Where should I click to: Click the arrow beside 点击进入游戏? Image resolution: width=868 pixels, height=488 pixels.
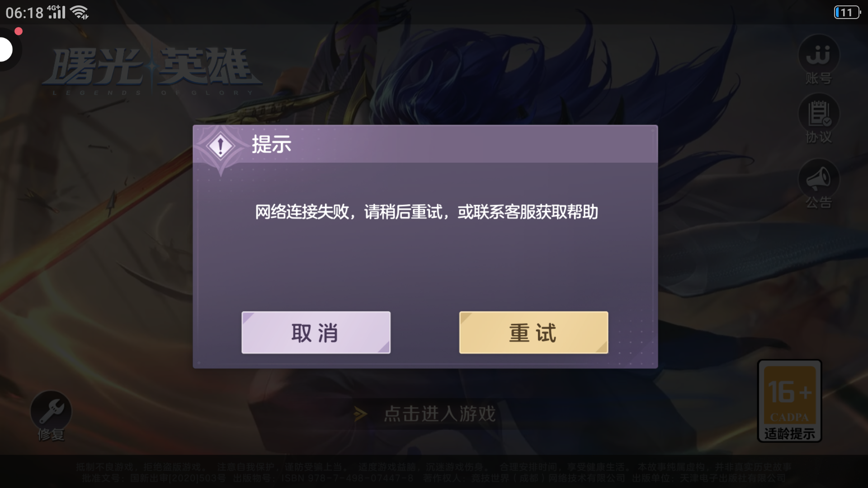[x=360, y=414]
